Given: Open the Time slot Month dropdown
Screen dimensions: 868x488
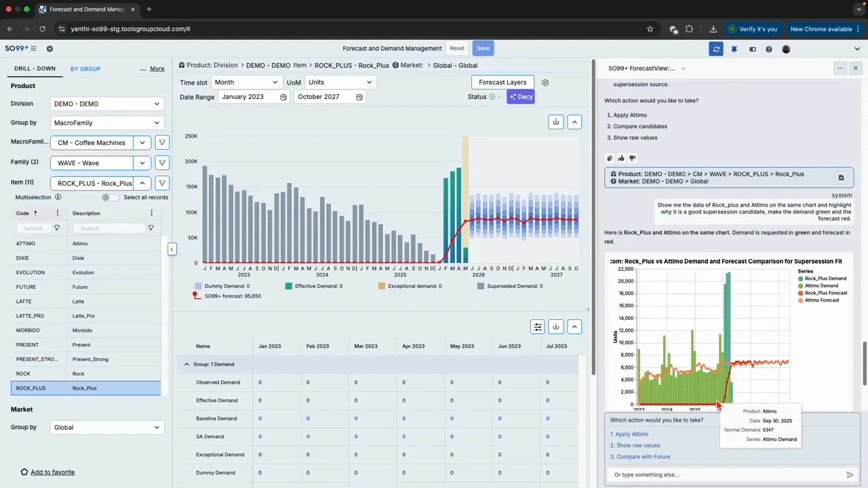Looking at the screenshot, I should pyautogui.click(x=247, y=82).
